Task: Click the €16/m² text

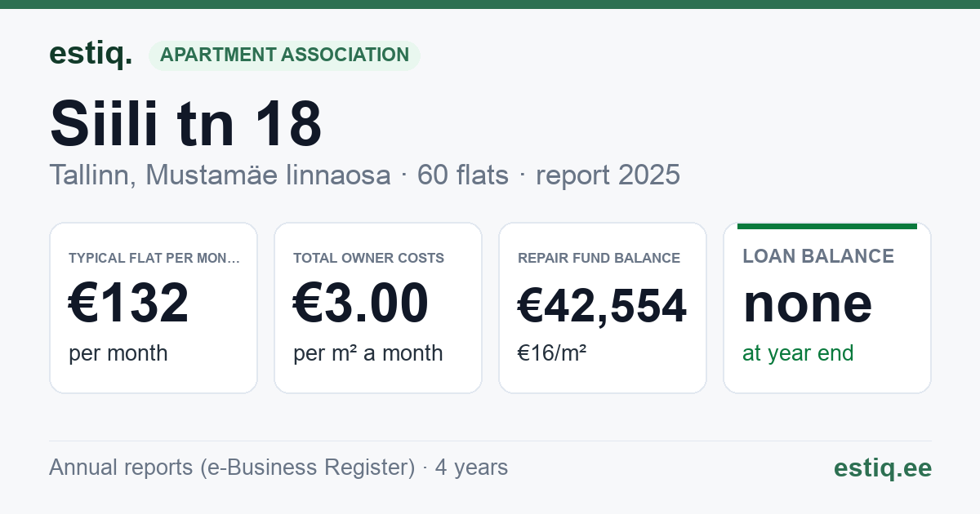Action: [x=552, y=353]
